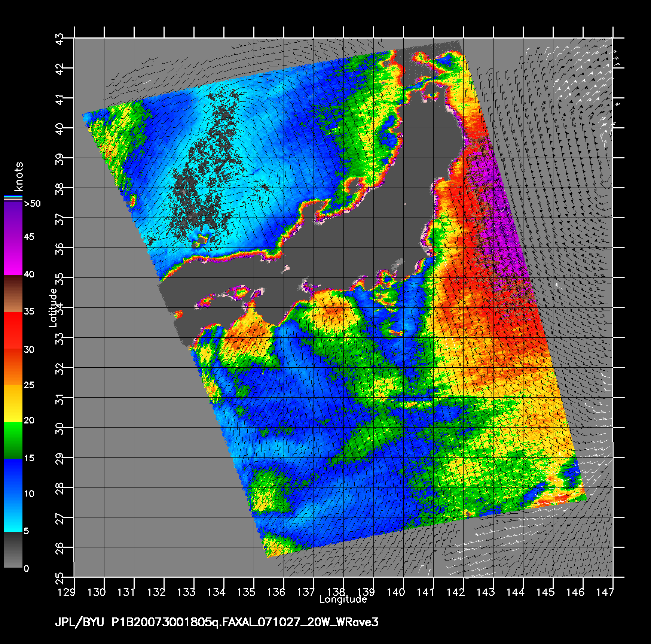Click the blue 10–15 knots colorbar segment
Viewport: 651px width, 644px height.
click(13, 477)
